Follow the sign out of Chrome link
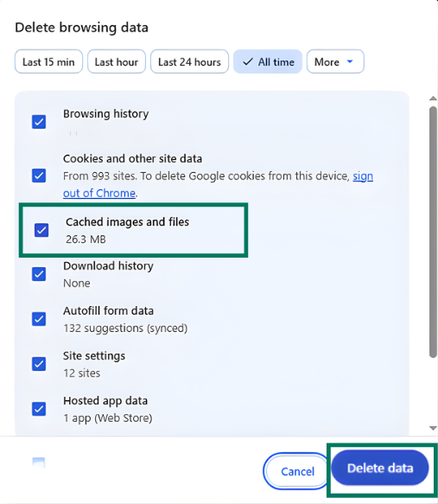438x504 pixels. click(99, 193)
